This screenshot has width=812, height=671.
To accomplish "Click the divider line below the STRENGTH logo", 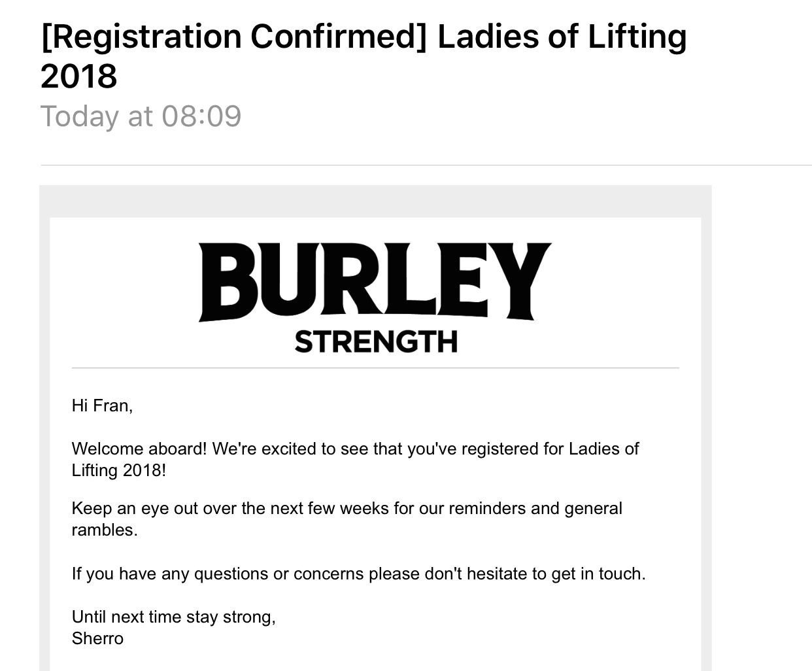I will click(x=375, y=368).
